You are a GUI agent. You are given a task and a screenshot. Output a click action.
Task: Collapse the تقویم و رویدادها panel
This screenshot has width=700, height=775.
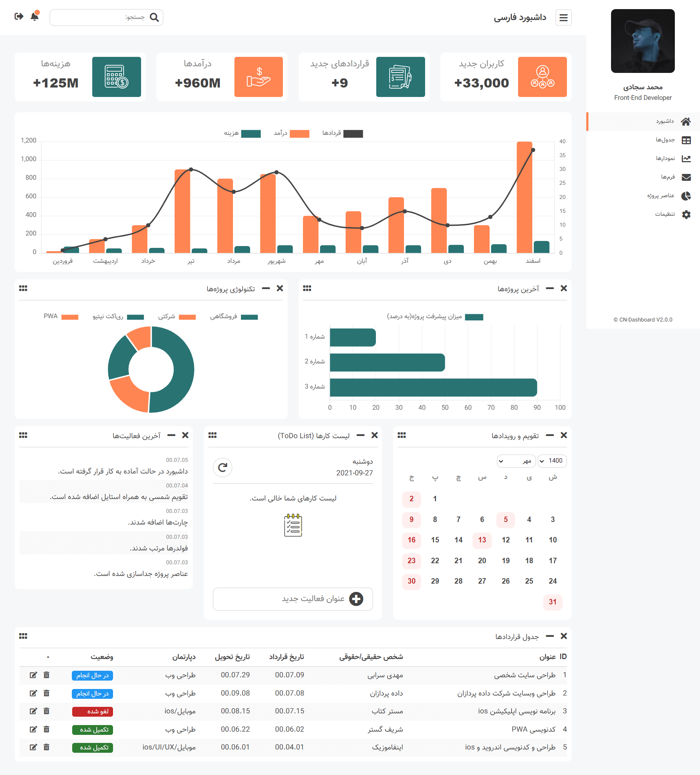tap(550, 435)
